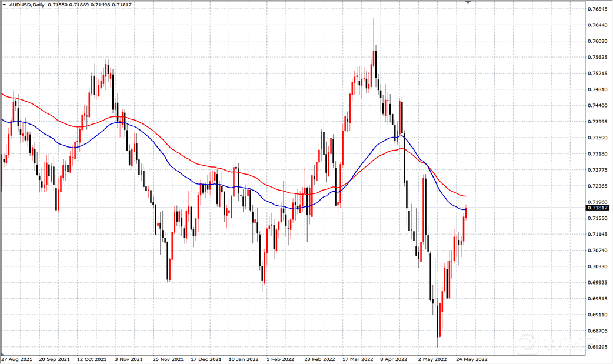Click the AUDUSD,Daily chart title text
613x364 pixels.
(x=27, y=4)
